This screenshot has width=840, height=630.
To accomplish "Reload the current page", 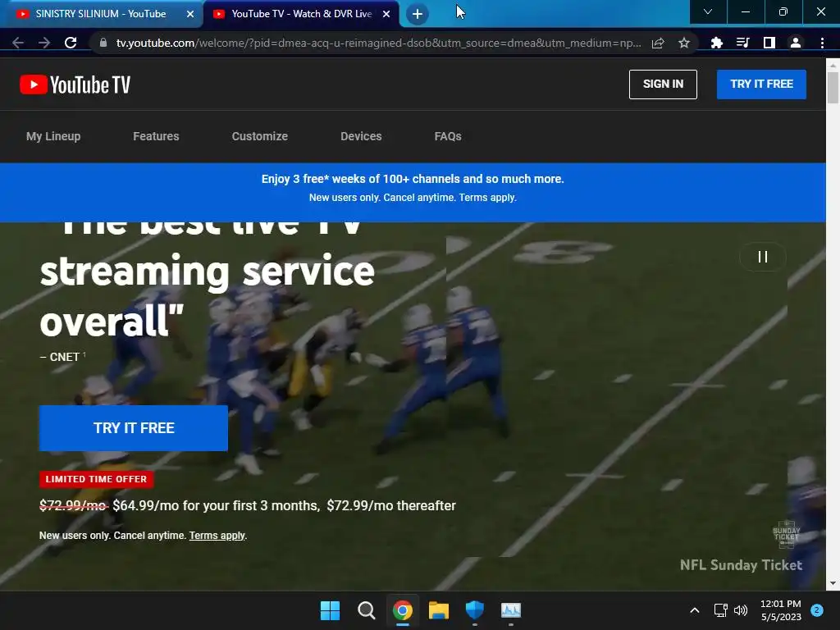I will pos(71,43).
